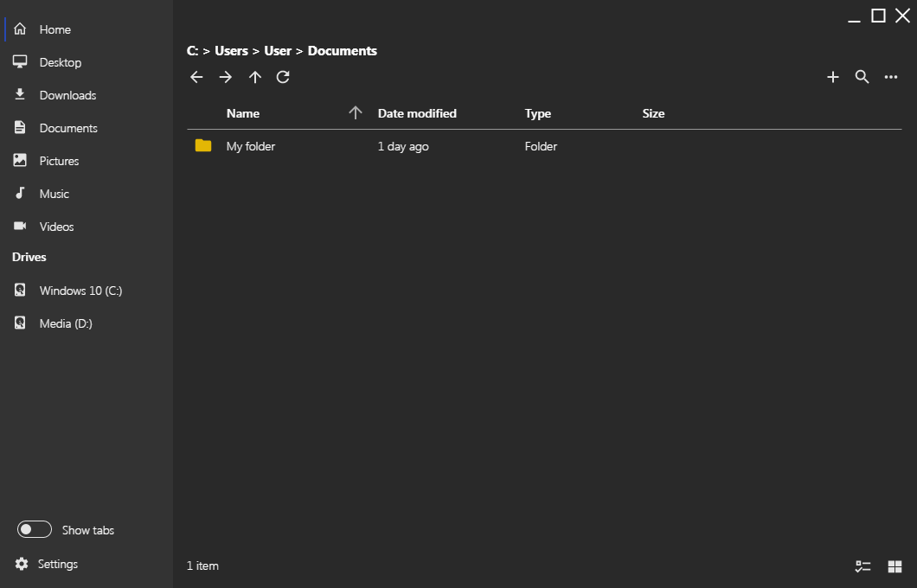Sort by the Date modified column
The height and width of the screenshot is (588, 917).
pyautogui.click(x=417, y=113)
